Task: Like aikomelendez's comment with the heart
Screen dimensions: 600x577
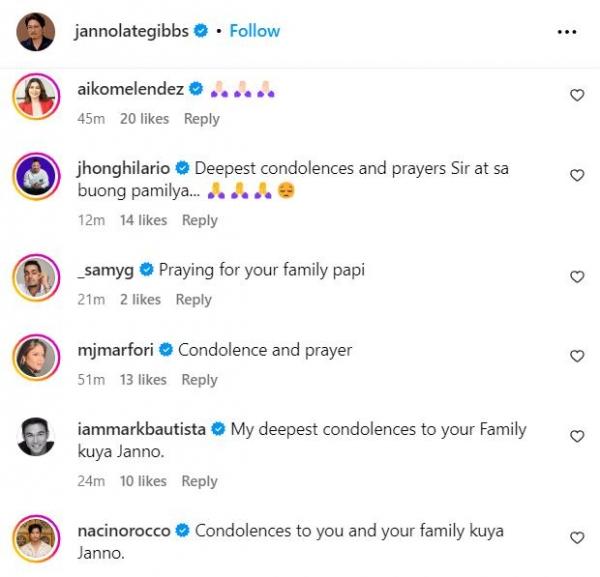Action: pyautogui.click(x=576, y=95)
